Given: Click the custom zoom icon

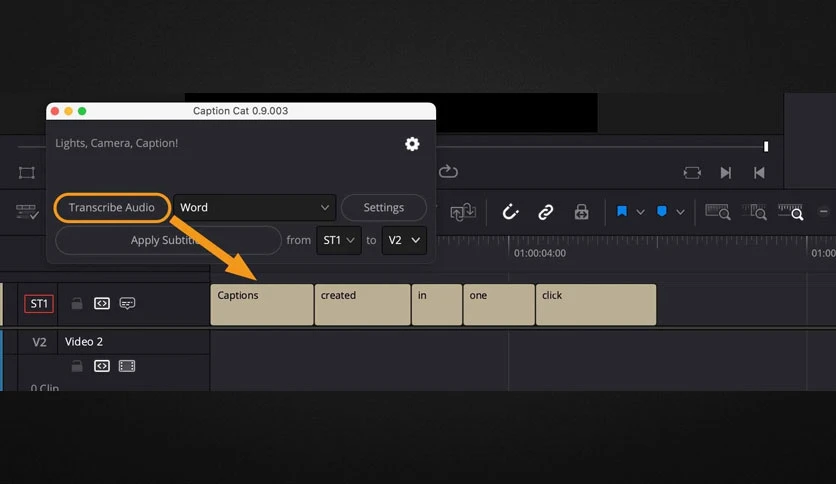Looking at the screenshot, I should [791, 212].
